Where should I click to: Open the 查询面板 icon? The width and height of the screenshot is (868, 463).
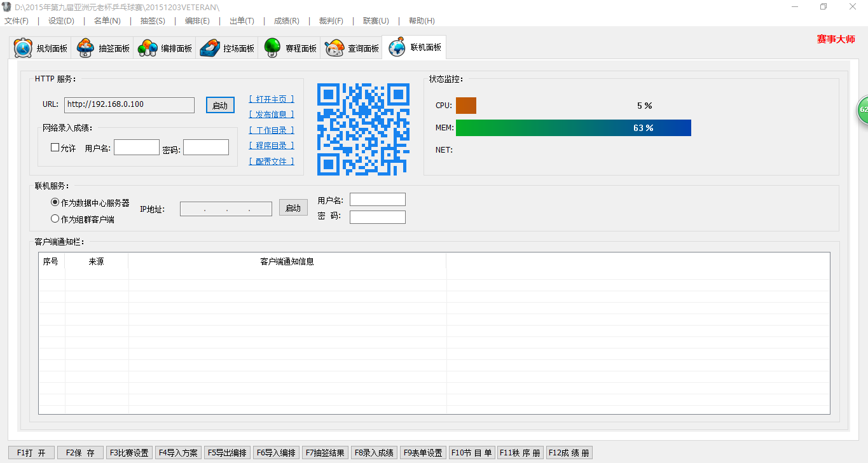334,48
